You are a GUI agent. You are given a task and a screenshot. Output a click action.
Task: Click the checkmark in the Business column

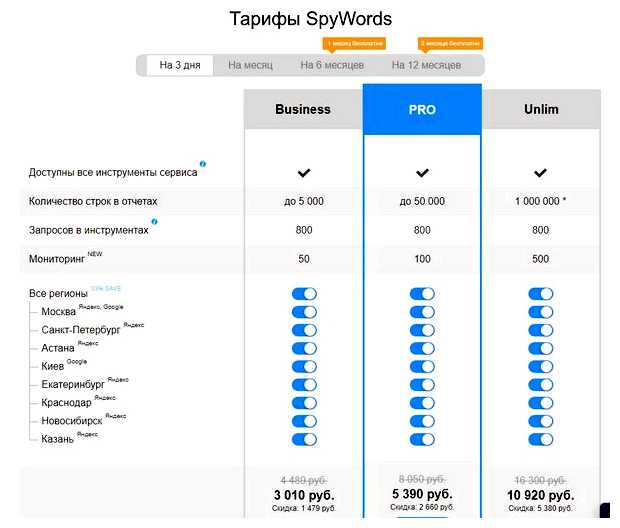[303, 173]
